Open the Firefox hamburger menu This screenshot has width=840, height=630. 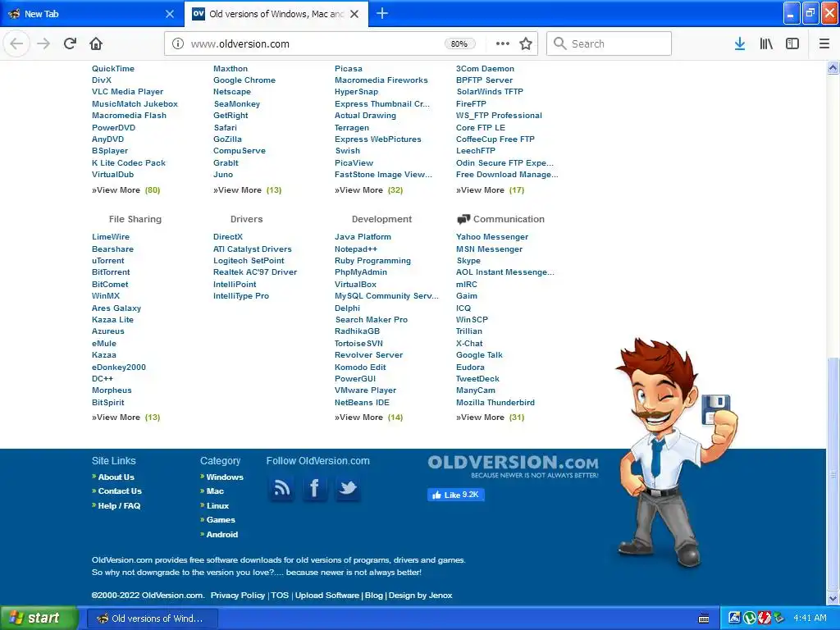(824, 43)
